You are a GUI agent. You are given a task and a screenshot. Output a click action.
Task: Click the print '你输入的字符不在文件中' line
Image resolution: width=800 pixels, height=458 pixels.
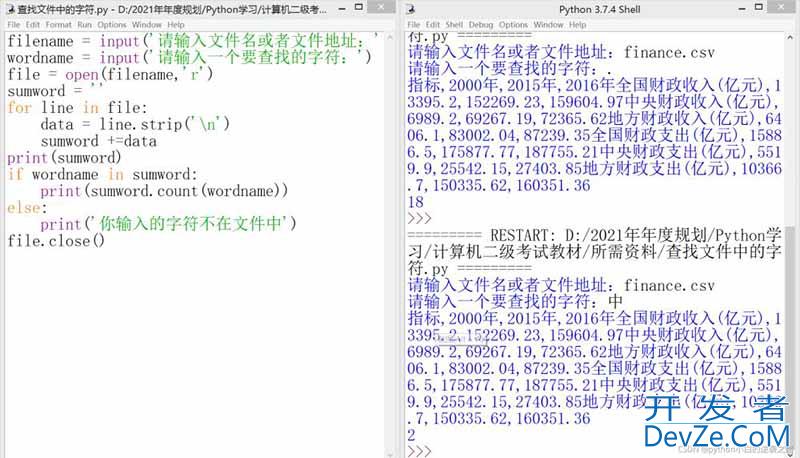(x=168, y=224)
